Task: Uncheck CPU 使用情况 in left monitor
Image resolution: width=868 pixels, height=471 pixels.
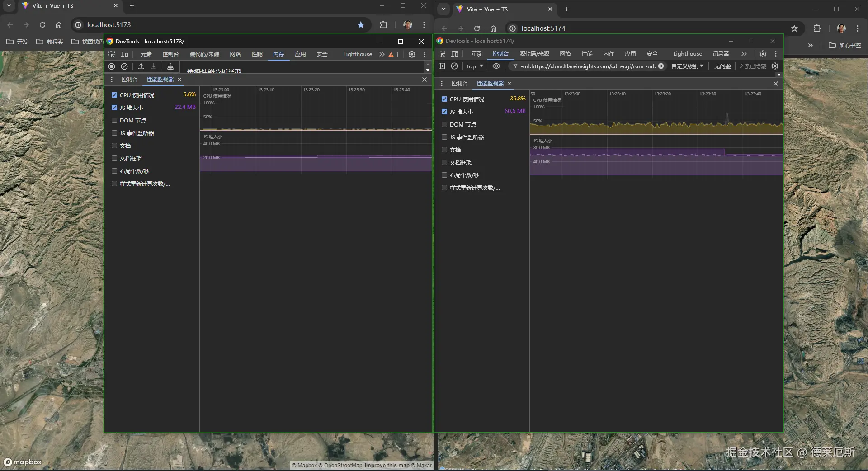Action: point(114,95)
